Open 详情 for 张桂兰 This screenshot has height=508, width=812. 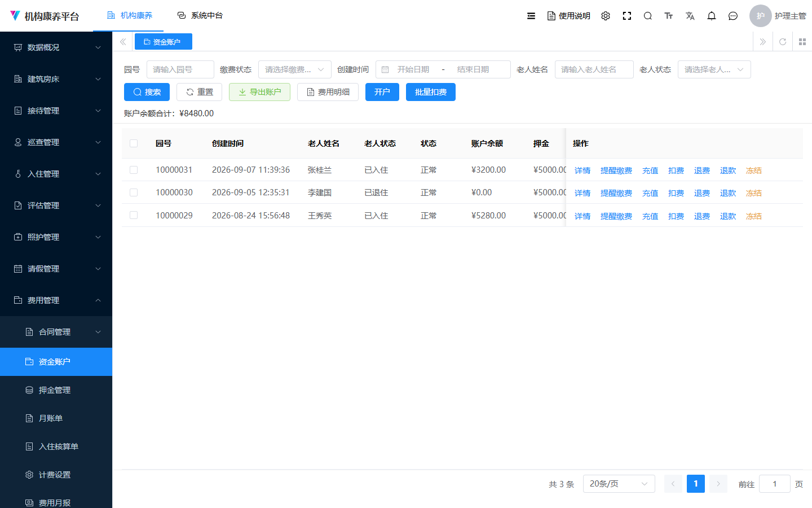click(582, 170)
